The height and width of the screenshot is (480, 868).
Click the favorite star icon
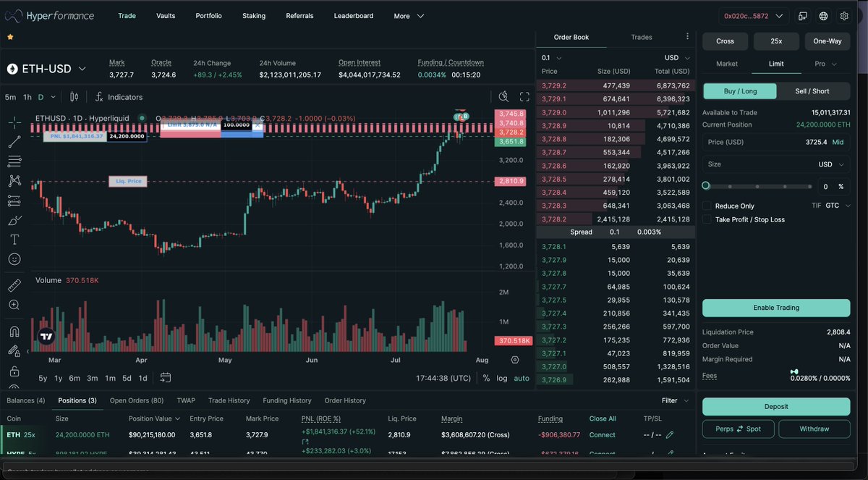[10, 36]
